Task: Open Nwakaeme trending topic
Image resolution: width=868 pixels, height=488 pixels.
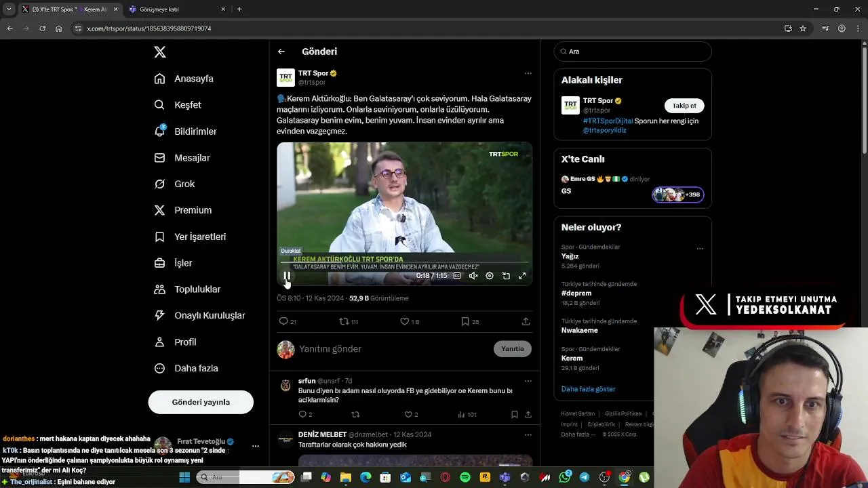Action: click(580, 331)
